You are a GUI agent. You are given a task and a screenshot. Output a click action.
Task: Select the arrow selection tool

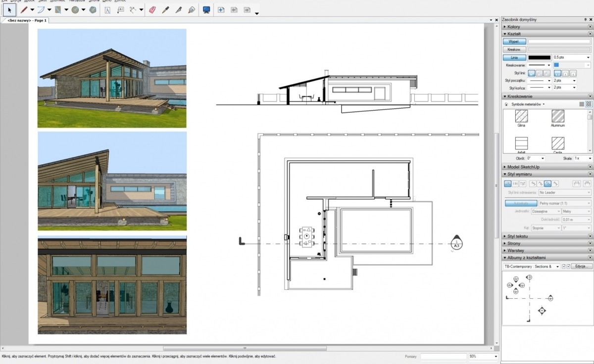click(x=9, y=10)
